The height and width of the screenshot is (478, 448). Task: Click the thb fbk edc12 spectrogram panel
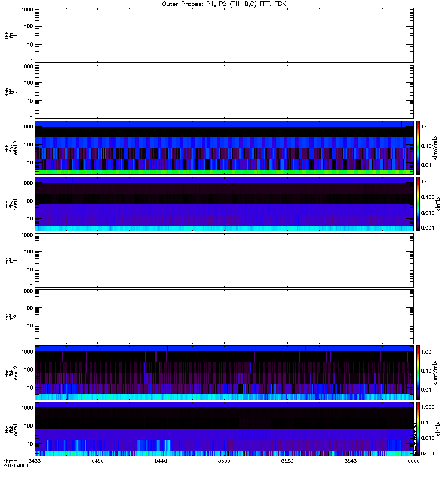click(224, 148)
